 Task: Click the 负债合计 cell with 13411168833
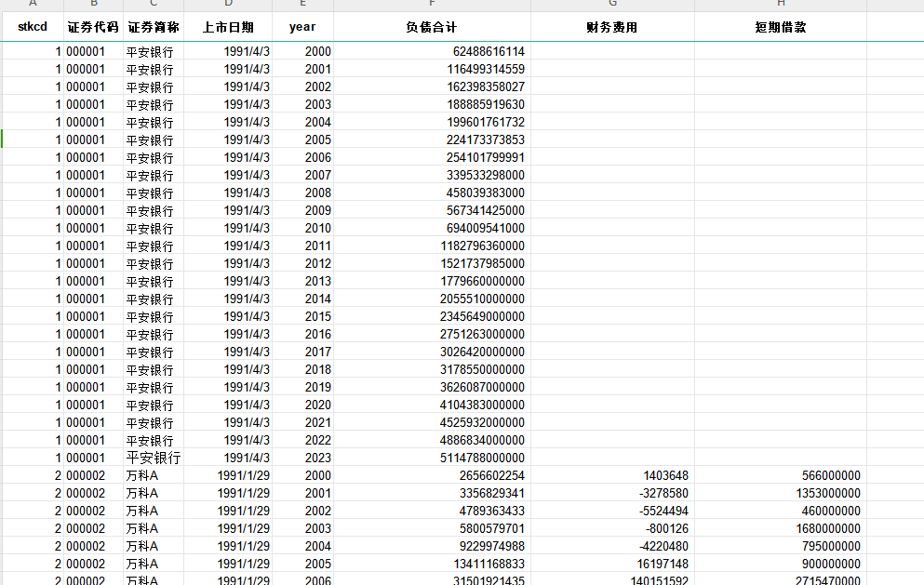pyautogui.click(x=432, y=564)
